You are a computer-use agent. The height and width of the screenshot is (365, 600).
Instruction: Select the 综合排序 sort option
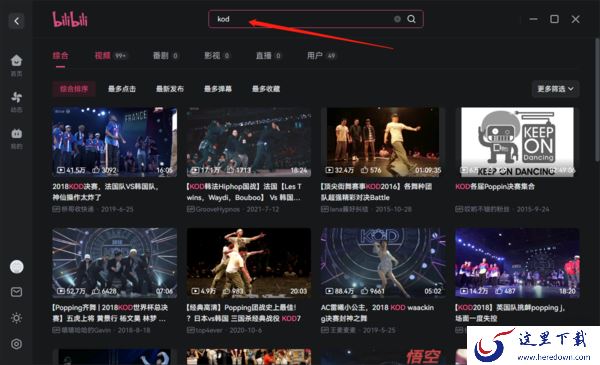pos(74,89)
